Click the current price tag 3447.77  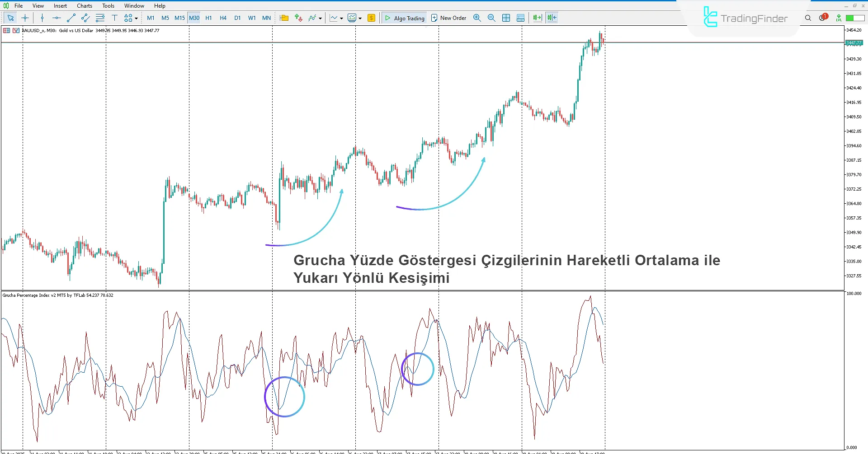[854, 42]
